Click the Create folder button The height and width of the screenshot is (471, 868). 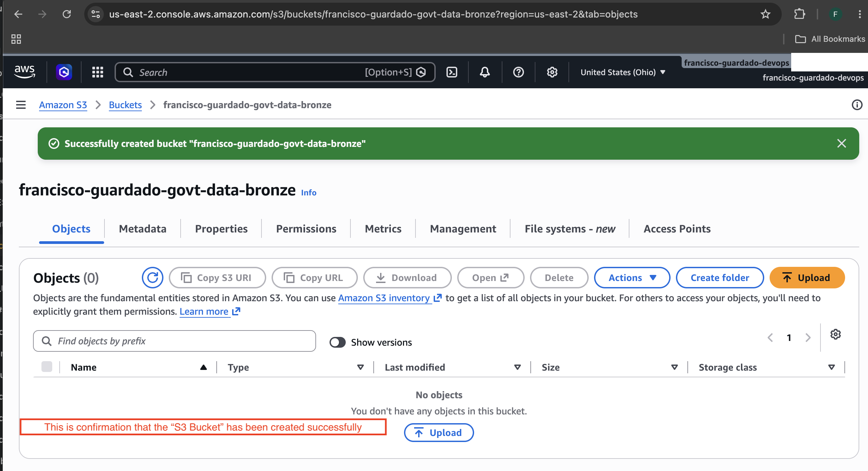tap(720, 278)
